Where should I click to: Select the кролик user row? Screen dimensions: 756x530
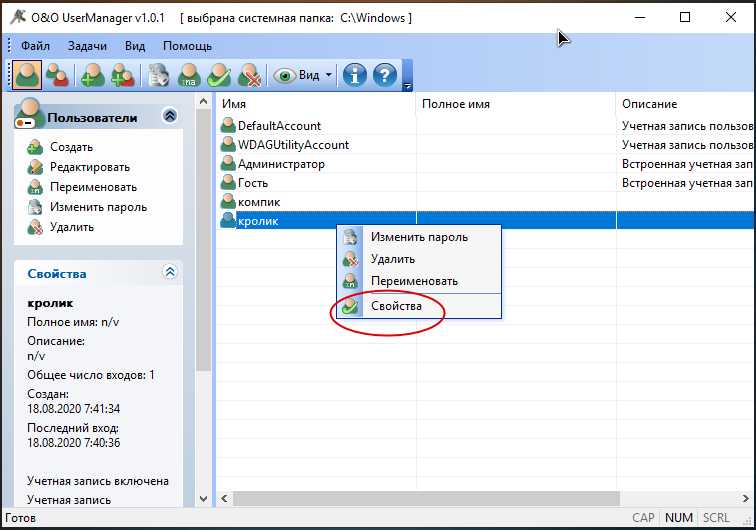point(486,221)
